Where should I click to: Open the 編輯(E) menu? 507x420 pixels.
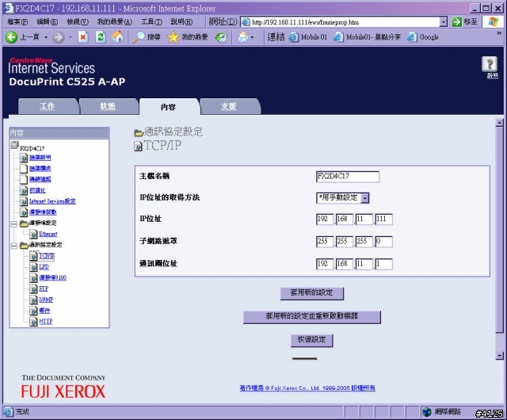[x=48, y=22]
